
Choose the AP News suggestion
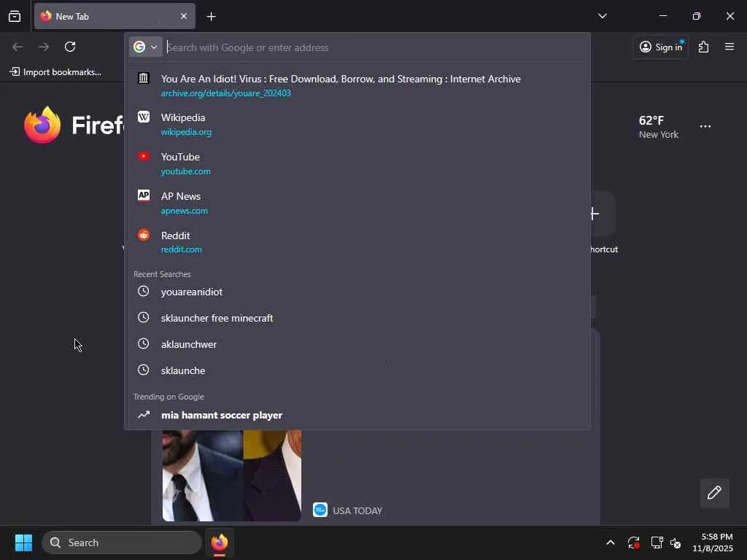point(357,203)
